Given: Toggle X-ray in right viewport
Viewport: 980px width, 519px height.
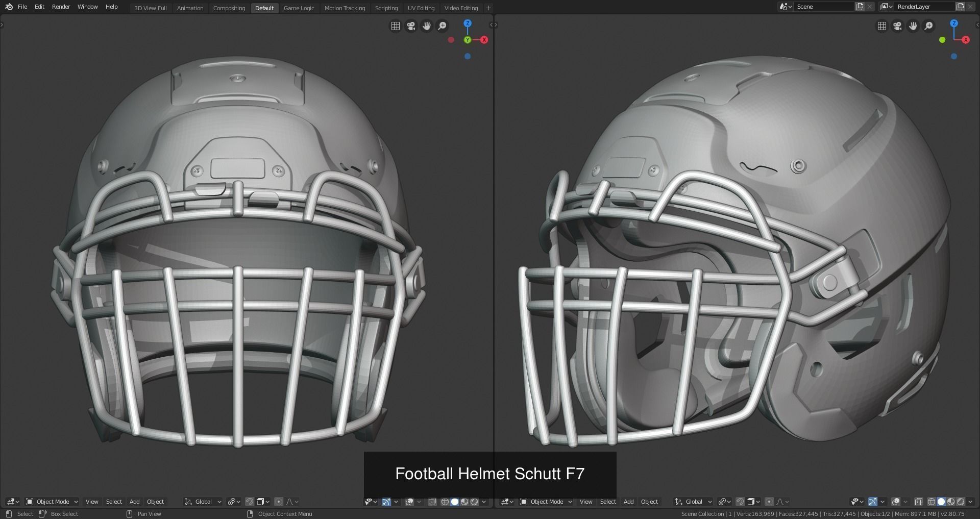Looking at the screenshot, I should 918,502.
